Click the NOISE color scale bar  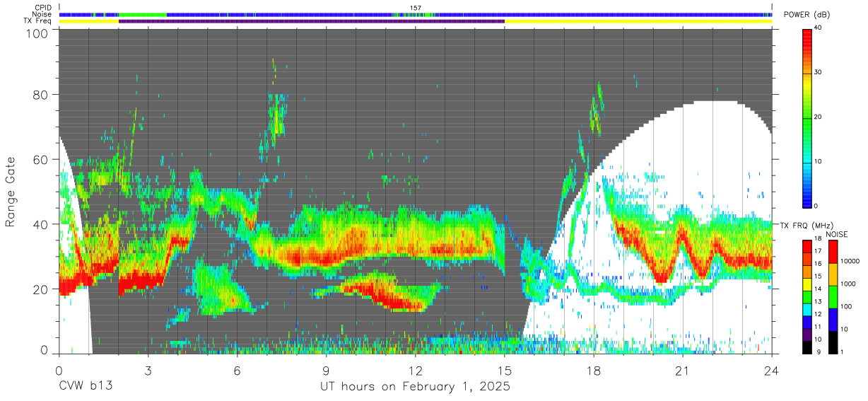coord(833,296)
